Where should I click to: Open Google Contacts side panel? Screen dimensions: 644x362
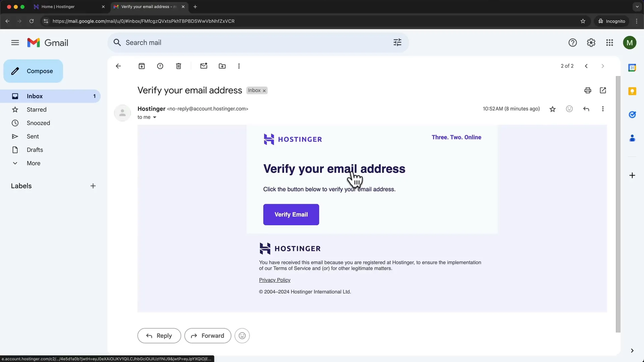coord(632,138)
